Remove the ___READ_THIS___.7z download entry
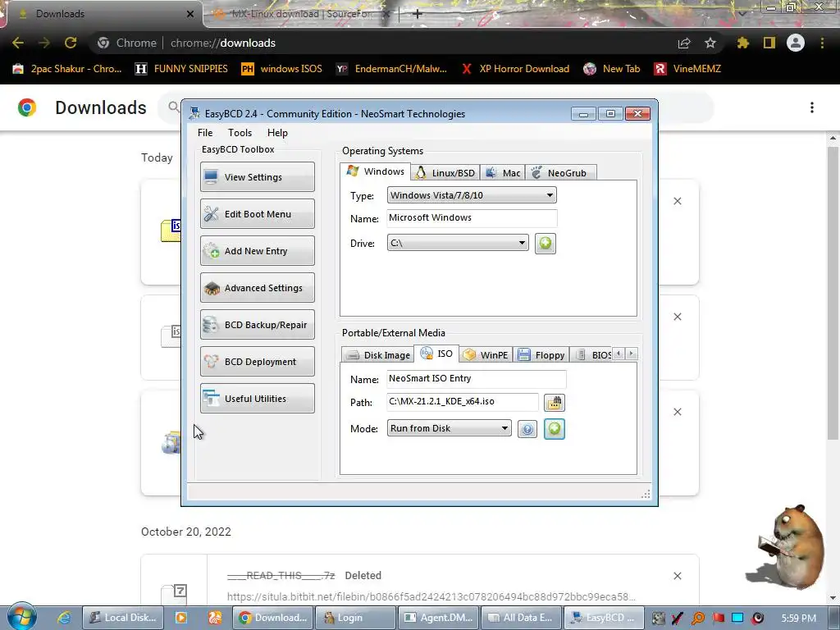The height and width of the screenshot is (630, 840). pos(677,576)
